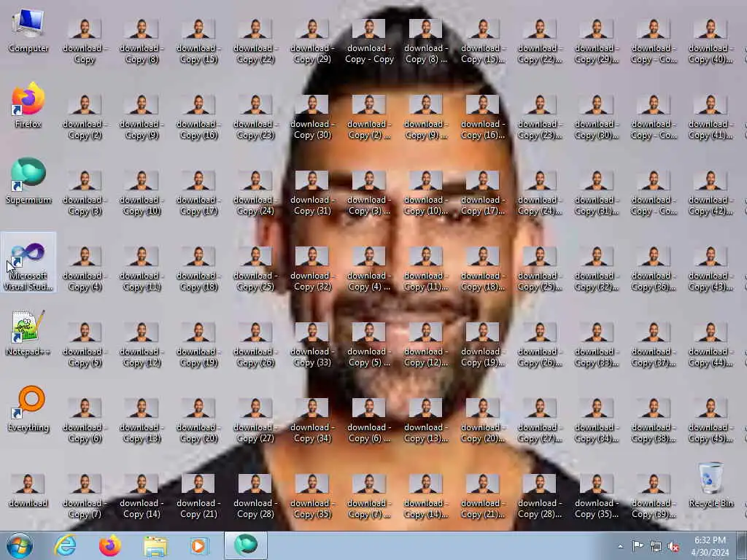Open the Windows Start button
This screenshot has width=747, height=560.
coord(20,545)
